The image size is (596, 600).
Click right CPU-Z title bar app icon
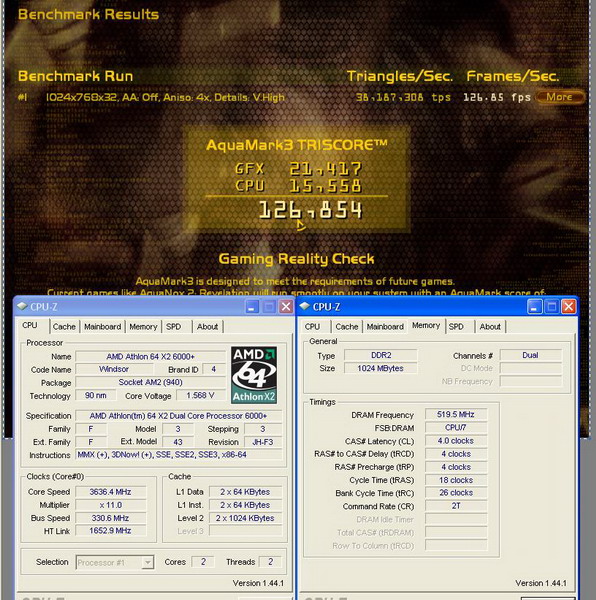305,307
